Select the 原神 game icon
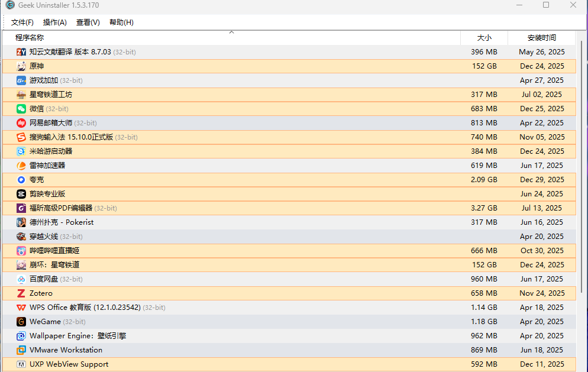588x372 pixels. coord(21,66)
